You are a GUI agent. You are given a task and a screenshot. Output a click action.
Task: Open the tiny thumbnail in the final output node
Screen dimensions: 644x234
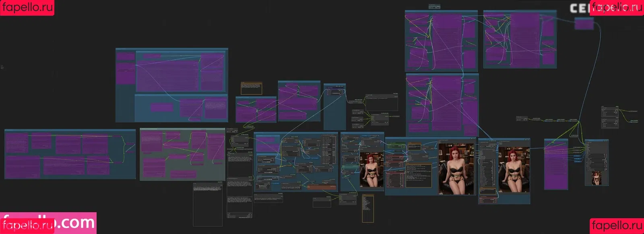(x=597, y=178)
